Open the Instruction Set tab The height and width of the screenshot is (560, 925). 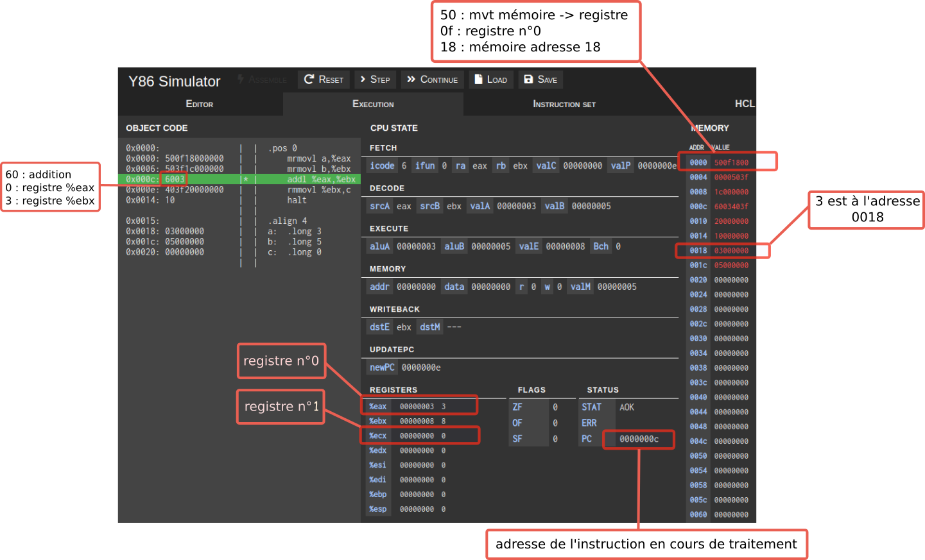tap(564, 104)
